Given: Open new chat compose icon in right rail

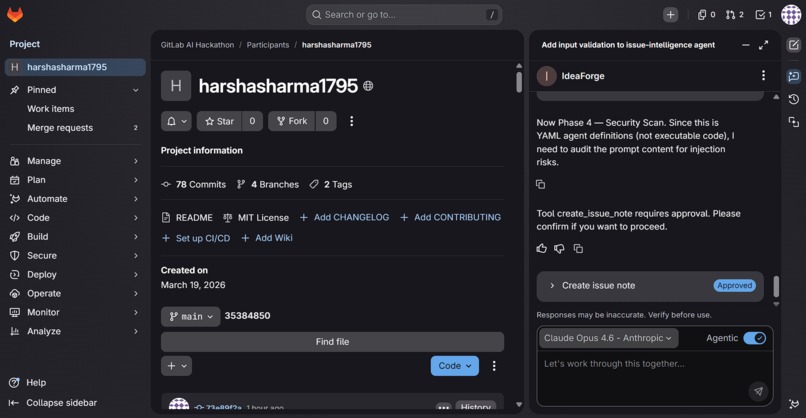Looking at the screenshot, I should [794, 45].
